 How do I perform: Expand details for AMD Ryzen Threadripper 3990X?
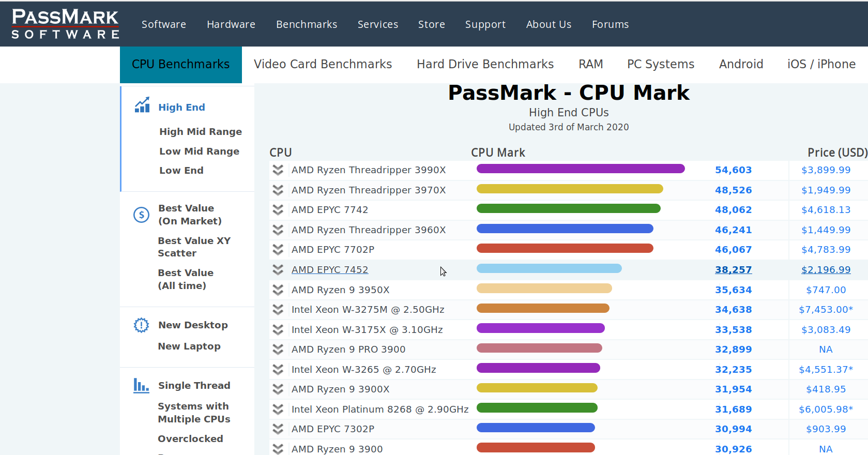(278, 170)
